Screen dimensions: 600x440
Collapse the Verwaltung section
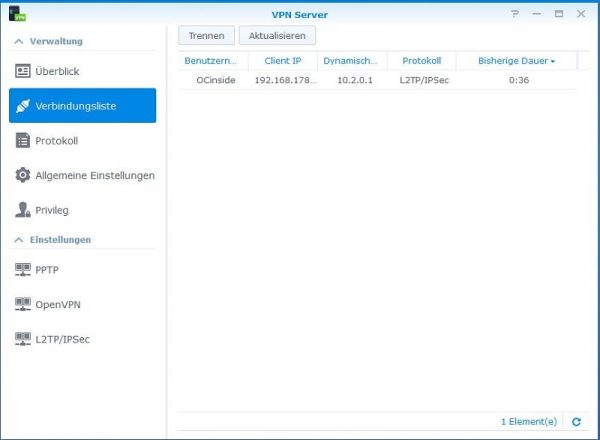[18, 41]
